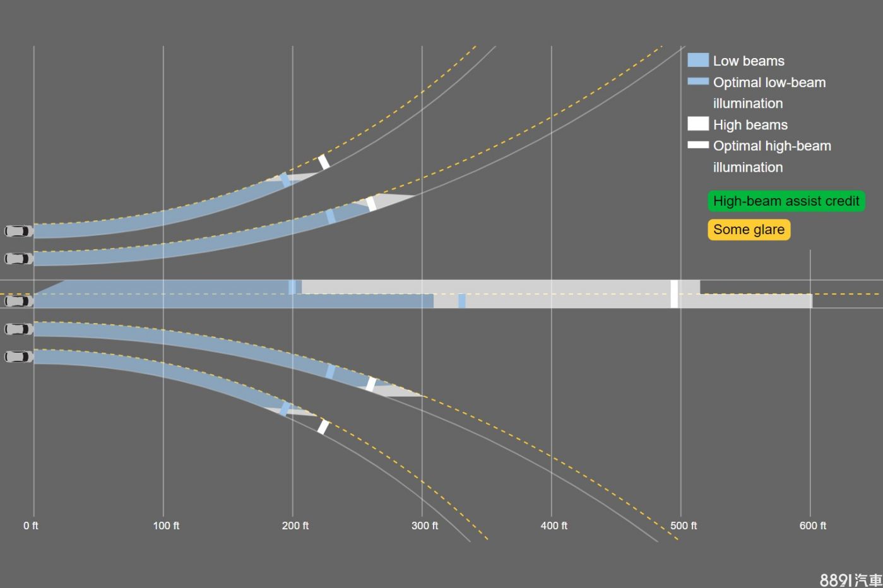Select the second car icon from top
This screenshot has width=883, height=588.
pyautogui.click(x=18, y=259)
